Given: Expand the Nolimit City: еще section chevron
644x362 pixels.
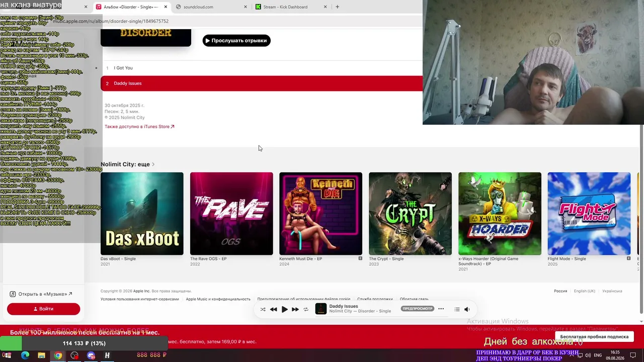Looking at the screenshot, I should pyautogui.click(x=153, y=164).
